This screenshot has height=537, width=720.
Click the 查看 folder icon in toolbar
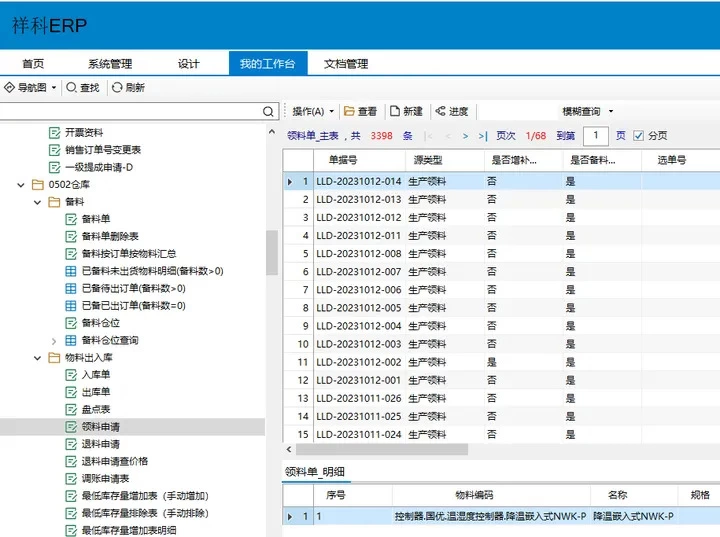(x=349, y=111)
